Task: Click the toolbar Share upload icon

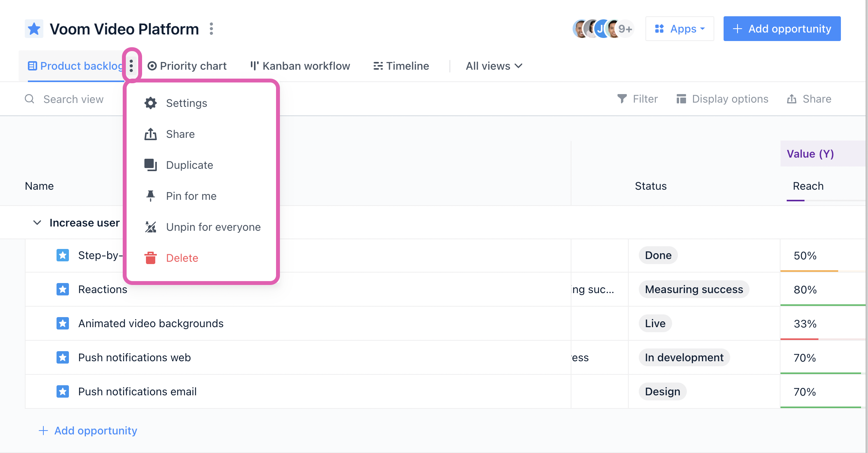Action: [x=792, y=99]
